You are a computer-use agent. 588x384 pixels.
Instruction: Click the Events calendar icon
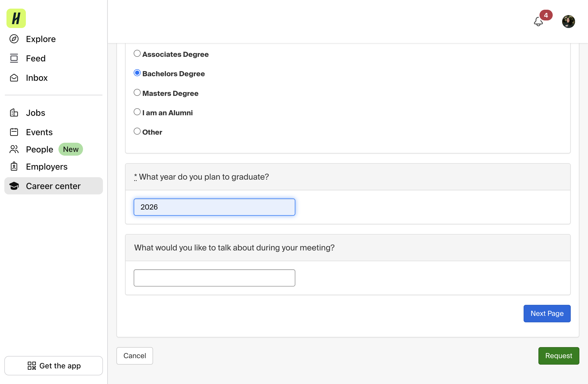pyautogui.click(x=14, y=132)
